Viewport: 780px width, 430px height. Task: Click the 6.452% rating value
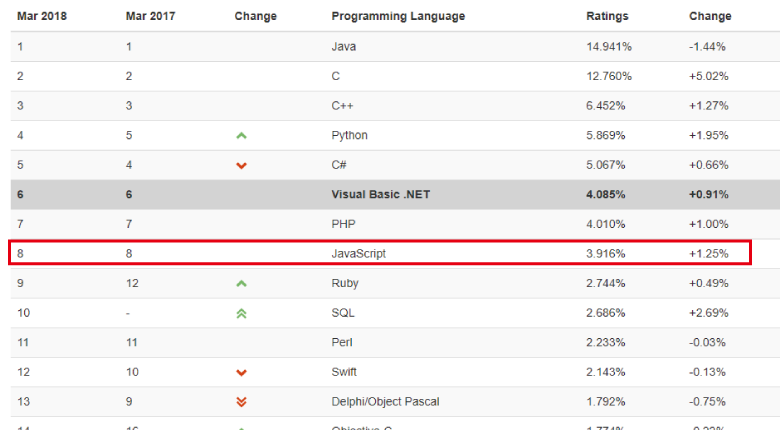605,106
